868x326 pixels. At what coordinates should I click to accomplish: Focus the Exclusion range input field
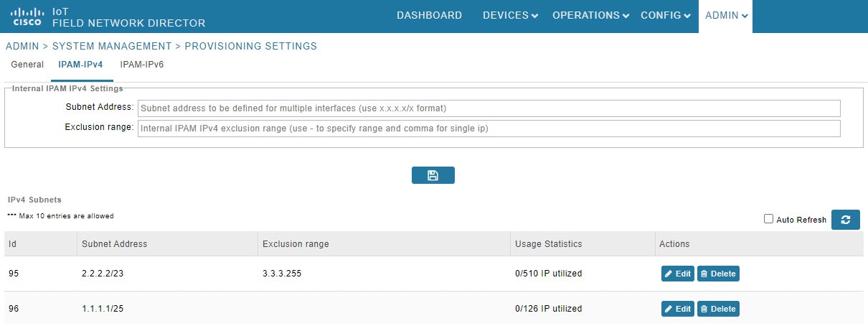click(489, 129)
